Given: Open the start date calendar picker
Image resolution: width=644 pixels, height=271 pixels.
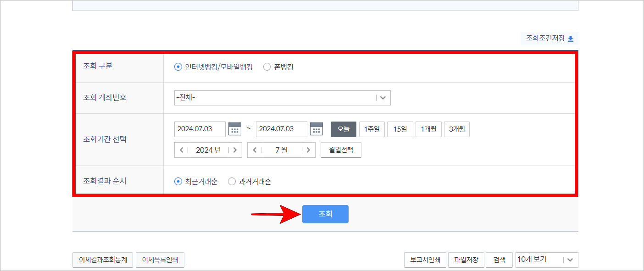Looking at the screenshot, I should [x=235, y=129].
